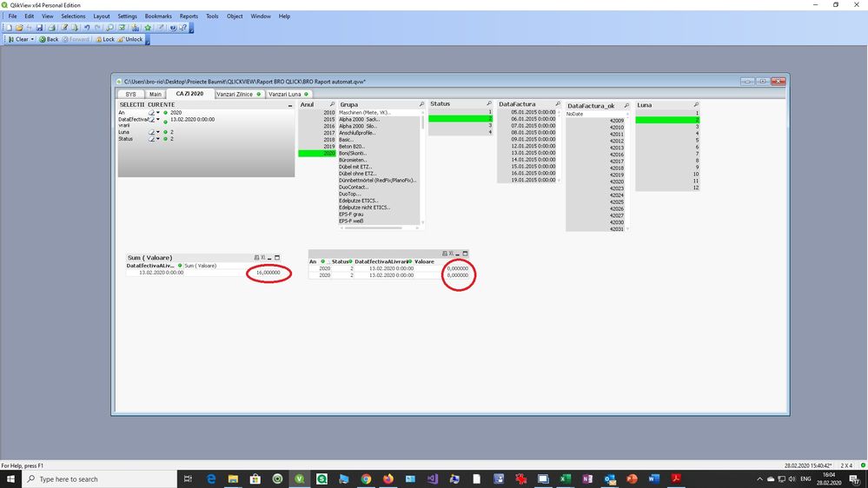Screen dimensions: 868x488
Task: Open the File menu
Action: (x=12, y=16)
